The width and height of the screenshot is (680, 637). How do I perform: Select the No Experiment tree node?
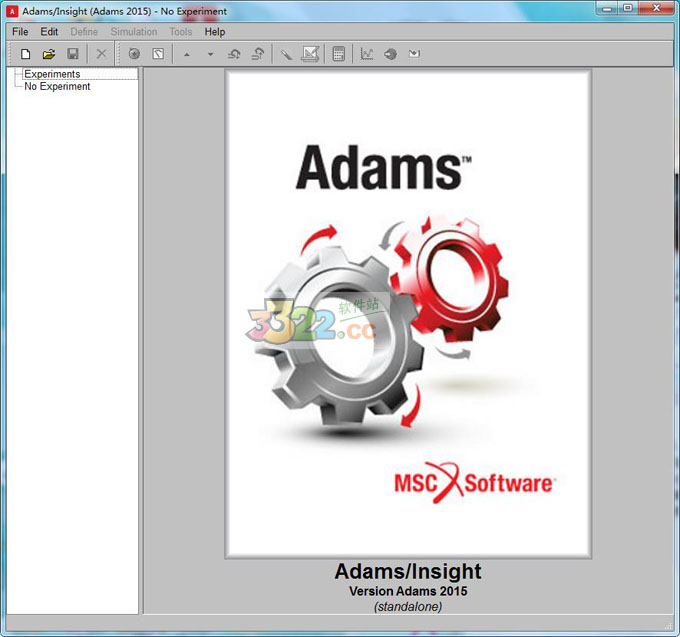click(x=57, y=86)
